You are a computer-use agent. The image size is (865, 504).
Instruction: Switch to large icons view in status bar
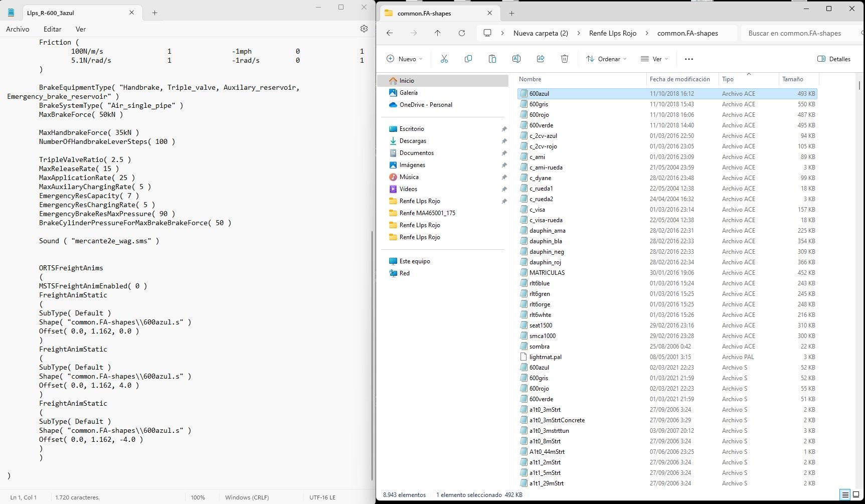point(857,495)
